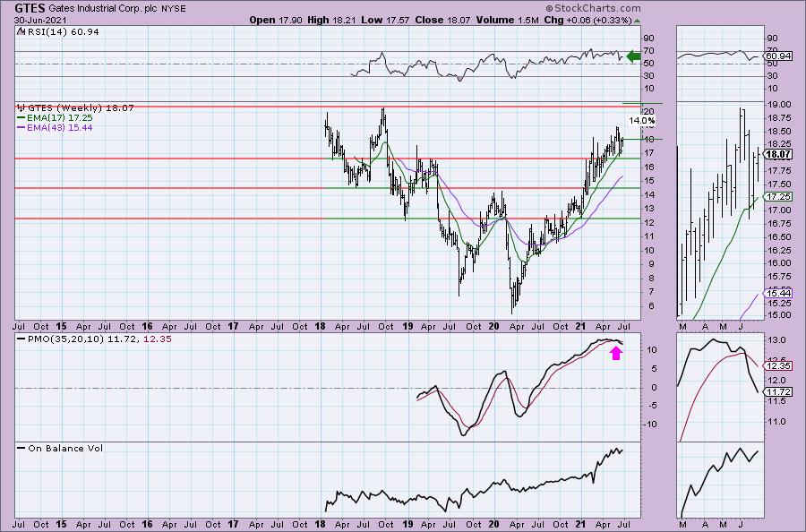This screenshot has height=532, width=806.
Task: Click the High 18.21 value
Action: [x=332, y=20]
